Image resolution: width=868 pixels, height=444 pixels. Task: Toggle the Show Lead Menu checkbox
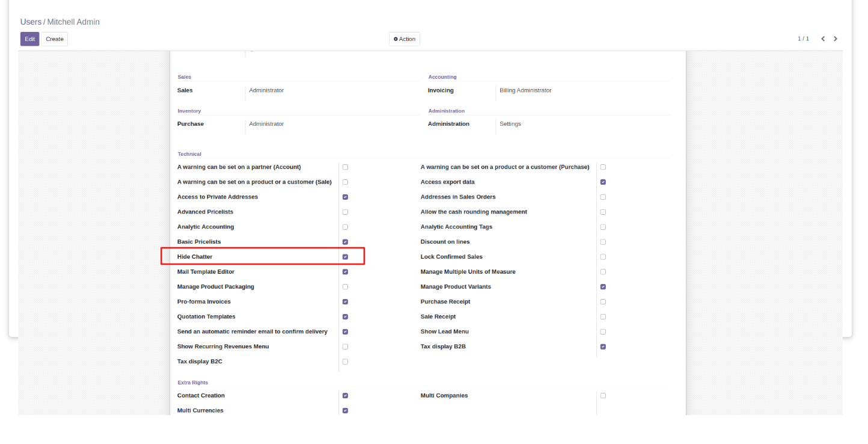[603, 332]
